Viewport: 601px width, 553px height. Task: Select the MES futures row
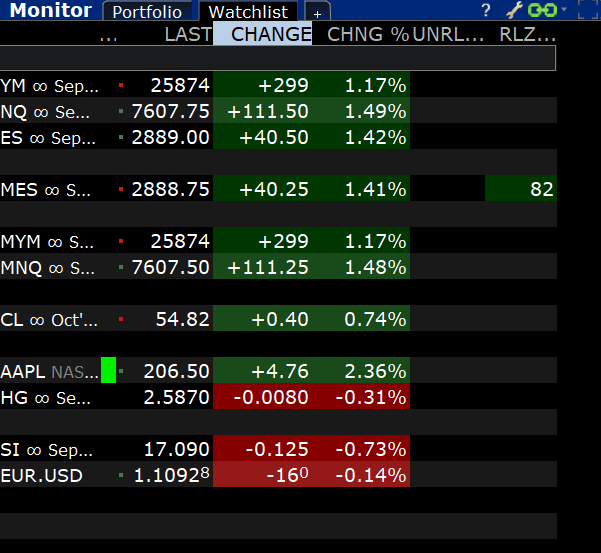pyautogui.click(x=278, y=189)
